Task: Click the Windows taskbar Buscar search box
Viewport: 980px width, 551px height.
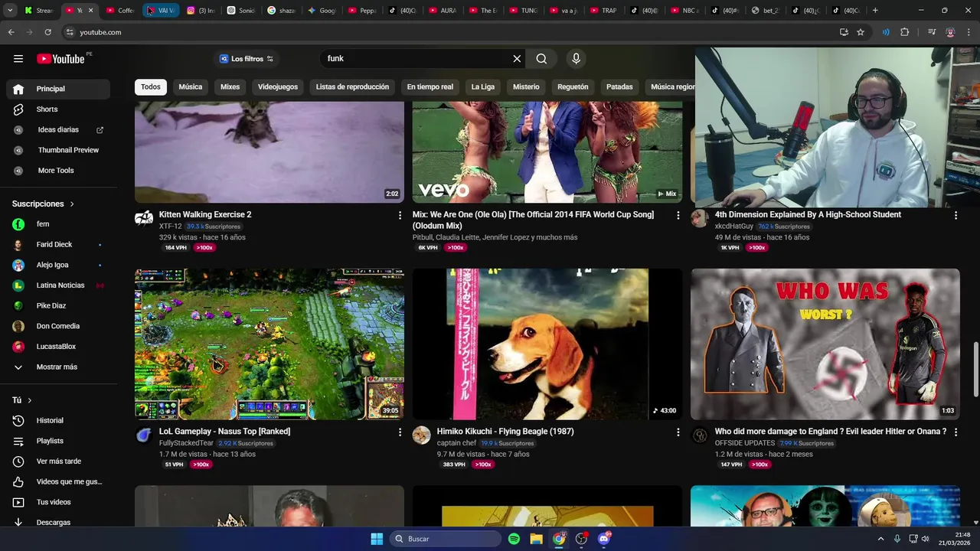Action: pyautogui.click(x=446, y=539)
